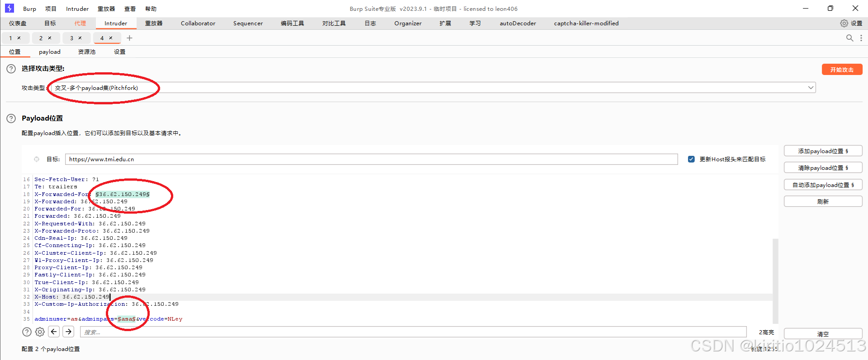Screen dimensions: 868x360
Task: Go to previous search match arrow
Action: (54, 332)
